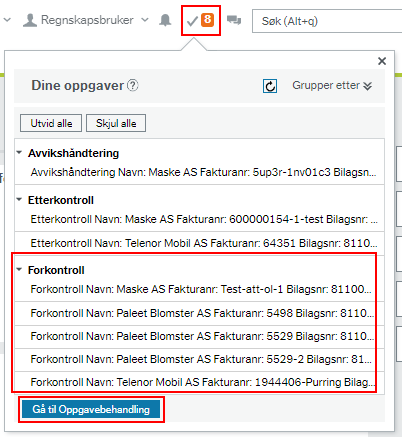Open help icon next to Dine oppgaver
402x437 pixels.
coord(133,86)
